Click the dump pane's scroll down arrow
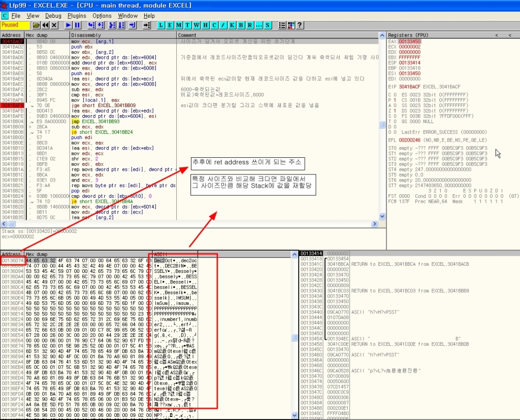520x420 pixels. (x=294, y=415)
